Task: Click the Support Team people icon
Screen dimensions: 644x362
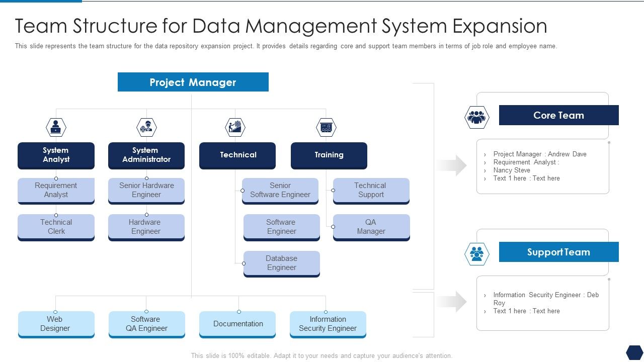Action: [476, 254]
